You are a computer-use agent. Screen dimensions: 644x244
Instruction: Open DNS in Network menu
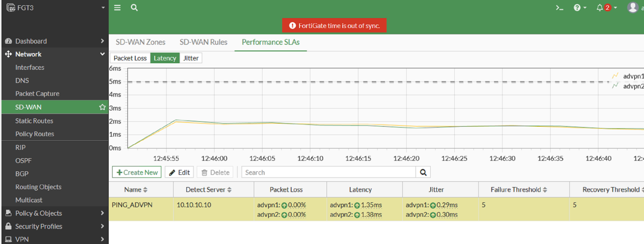(22, 80)
